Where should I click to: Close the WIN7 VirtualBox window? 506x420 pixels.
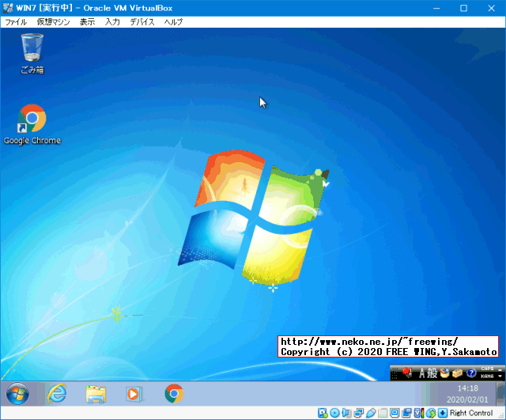[x=492, y=8]
